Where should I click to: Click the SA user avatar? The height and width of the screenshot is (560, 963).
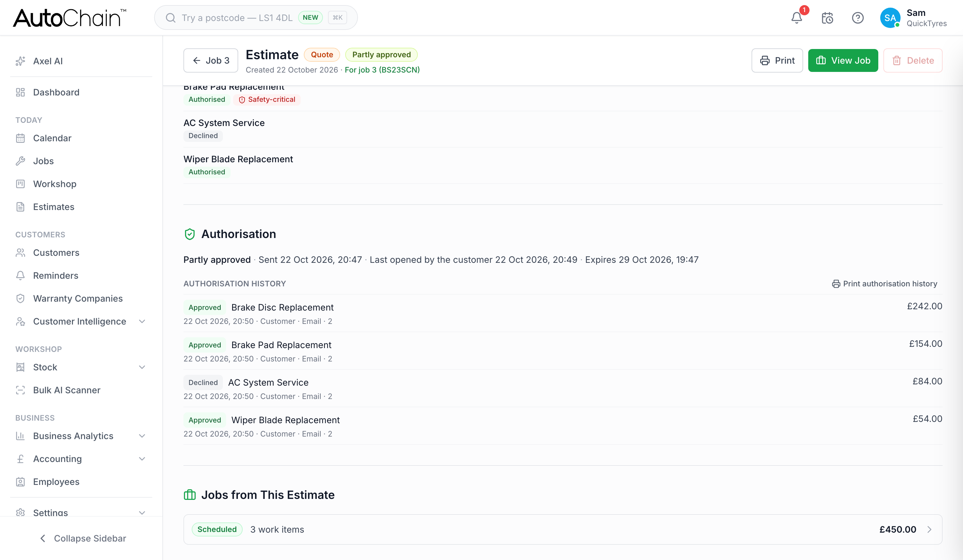890,17
